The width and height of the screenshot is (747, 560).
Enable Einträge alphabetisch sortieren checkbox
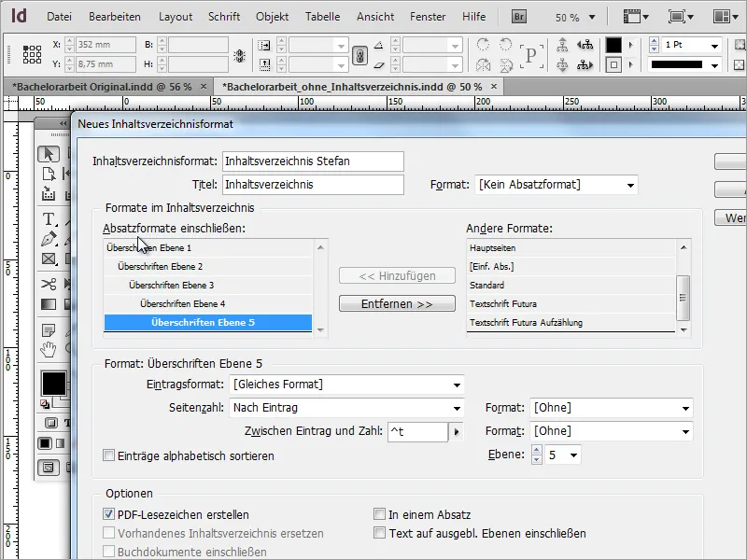[108, 455]
